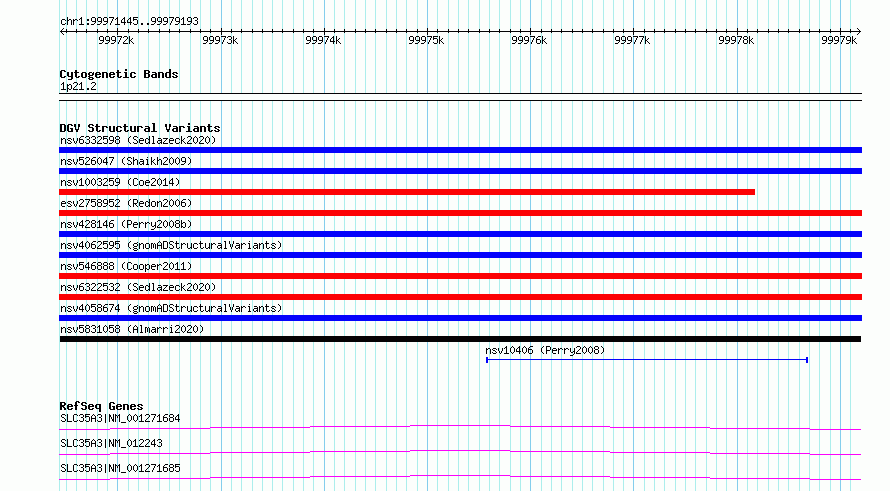Image resolution: width=890 pixels, height=491 pixels.
Task: Click the 99973k ruler tick label
Action: pyautogui.click(x=220, y=40)
